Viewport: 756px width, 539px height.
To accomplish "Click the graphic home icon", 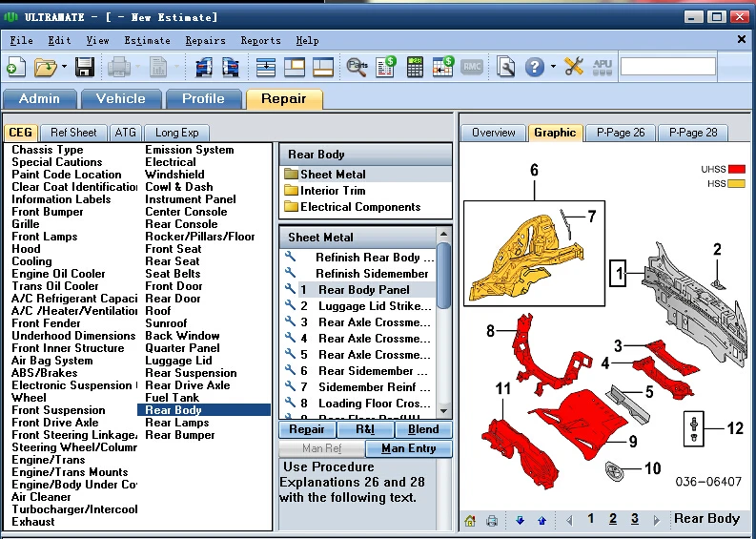I will pyautogui.click(x=470, y=520).
